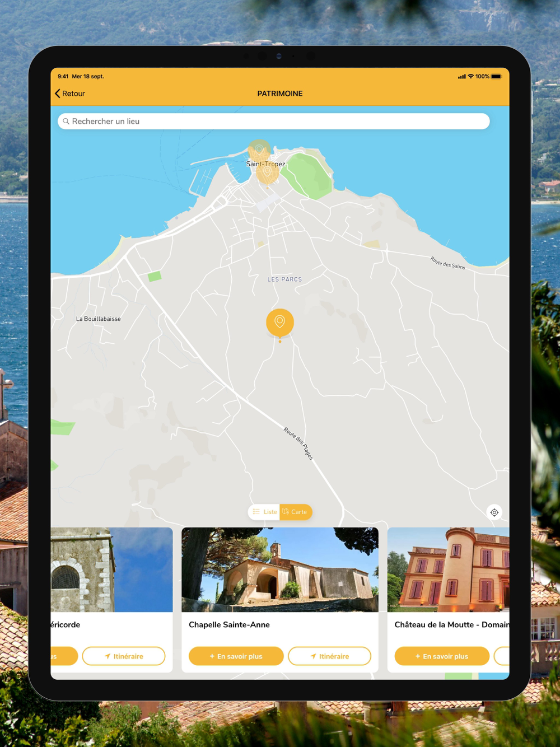Tap the orange pin below Les Parcs
This screenshot has height=747, width=560.
pyautogui.click(x=279, y=323)
